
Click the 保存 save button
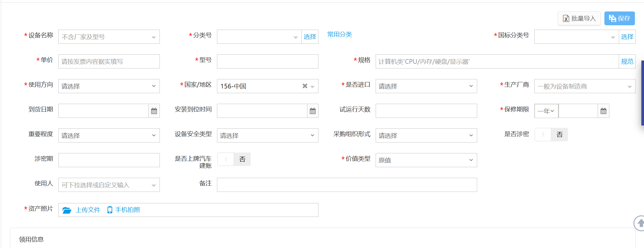[619, 19]
